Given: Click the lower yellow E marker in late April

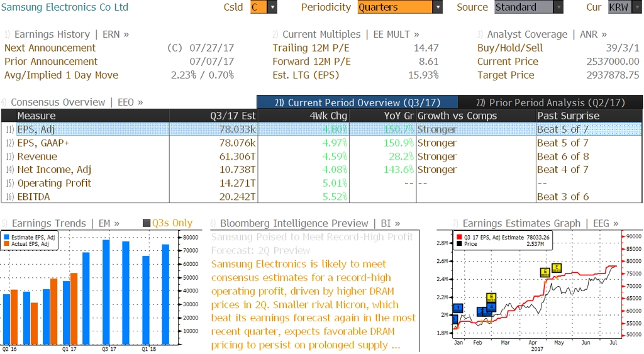Looking at the screenshot, I should pos(545,272).
